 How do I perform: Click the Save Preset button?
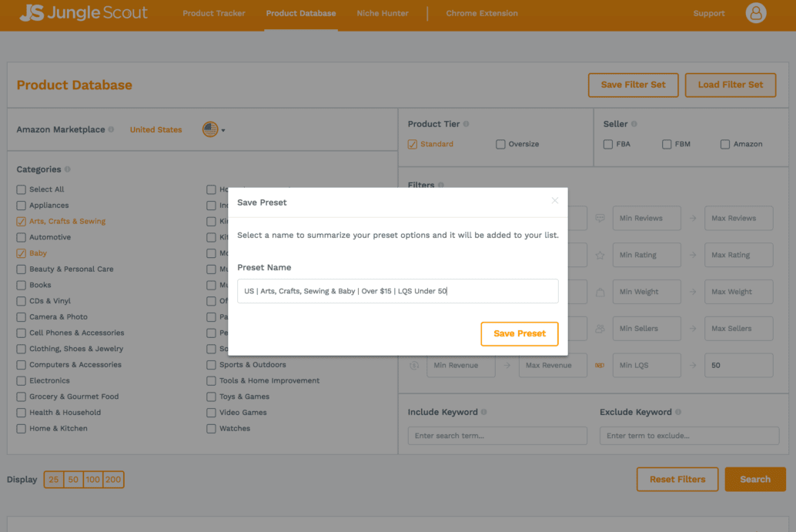click(x=520, y=333)
